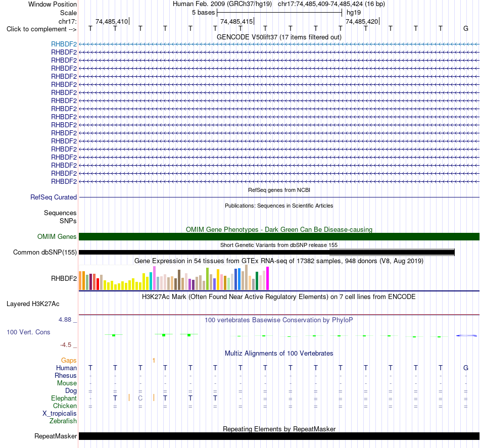Click the orange Gaps label
The image size is (480, 448).
click(x=69, y=361)
